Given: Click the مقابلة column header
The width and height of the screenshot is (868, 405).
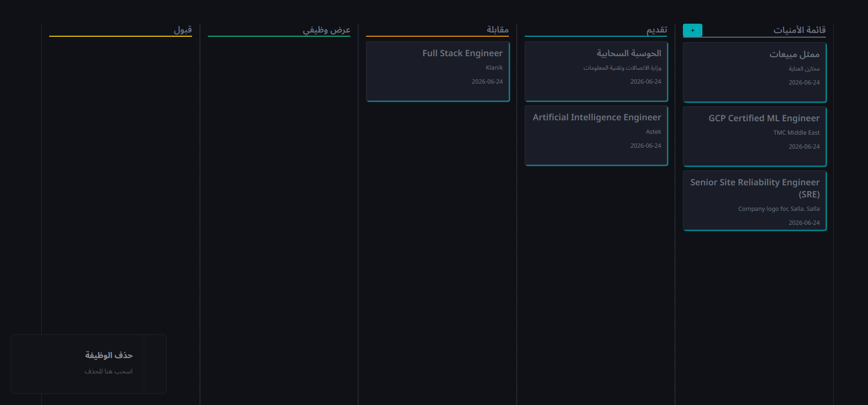Looking at the screenshot, I should 497,30.
